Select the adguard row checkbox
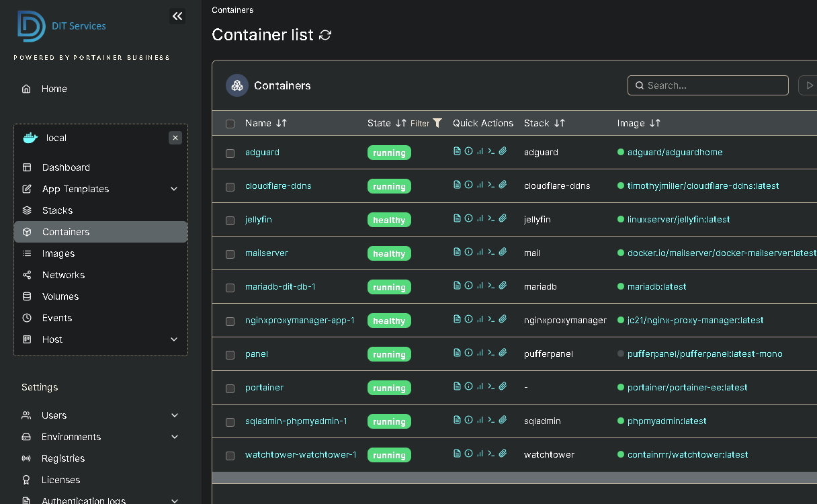Screen dimensions: 817x504 point(230,153)
